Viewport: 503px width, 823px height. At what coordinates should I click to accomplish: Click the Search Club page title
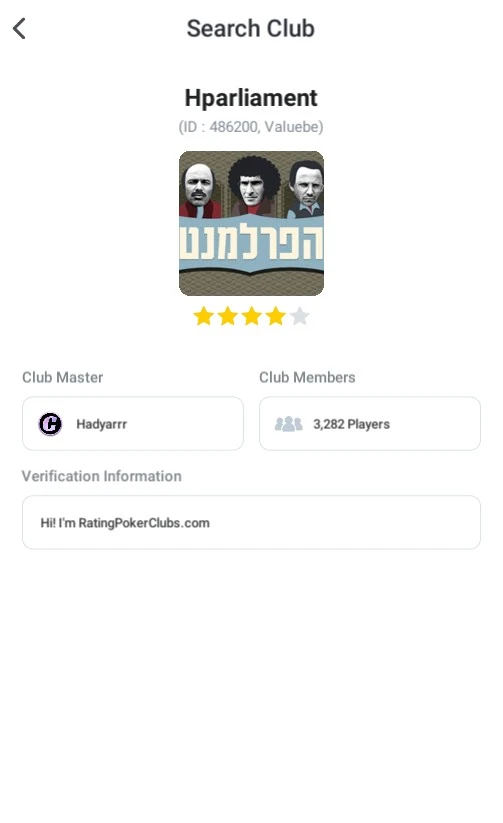click(x=251, y=28)
